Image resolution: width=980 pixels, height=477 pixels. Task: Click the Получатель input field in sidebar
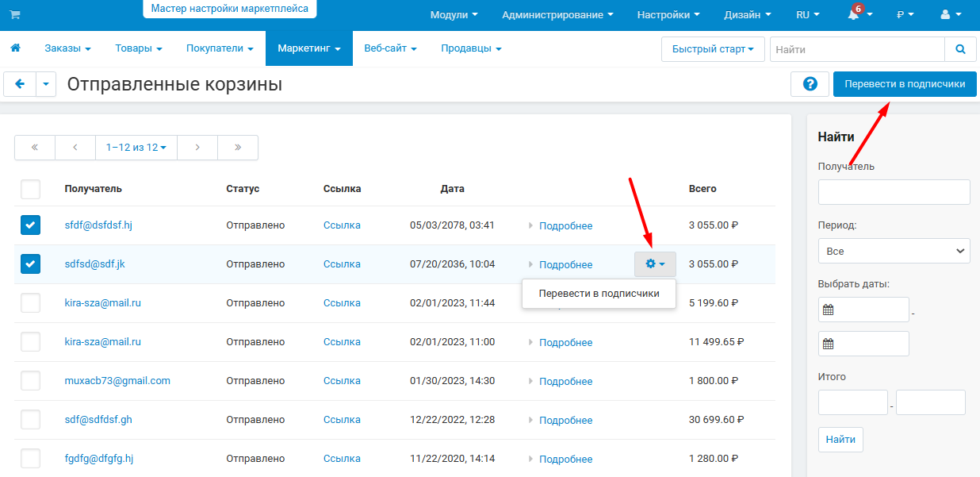click(894, 192)
